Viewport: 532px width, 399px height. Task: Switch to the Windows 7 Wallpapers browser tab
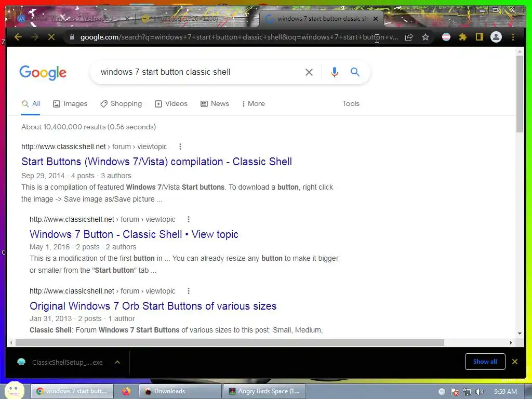click(x=73, y=19)
